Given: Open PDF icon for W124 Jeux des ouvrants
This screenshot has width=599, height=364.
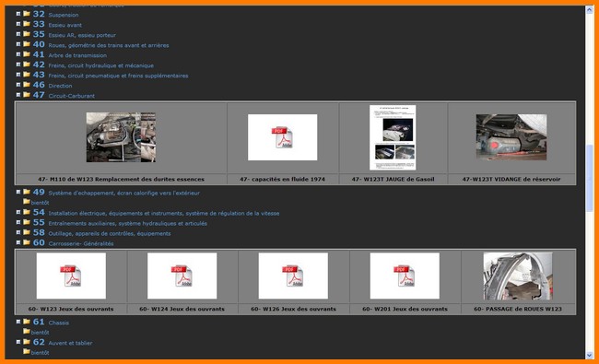Looking at the screenshot, I should pos(182,276).
